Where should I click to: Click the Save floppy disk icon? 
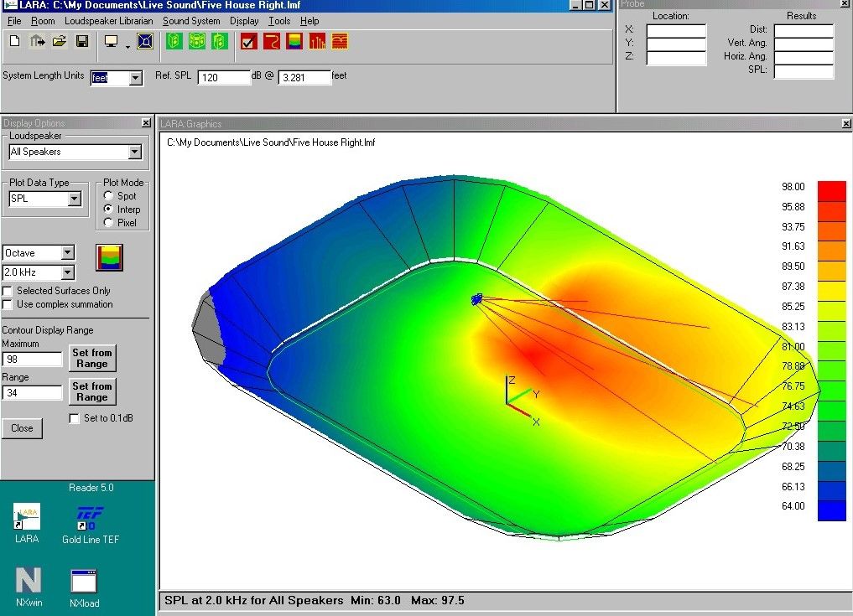[82, 41]
